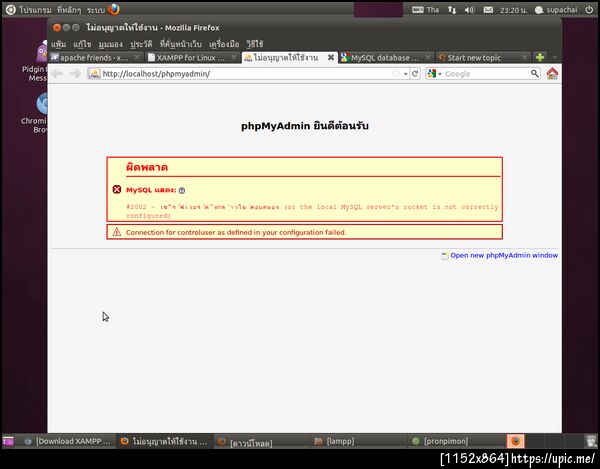Open the network connection indicator

452,10
